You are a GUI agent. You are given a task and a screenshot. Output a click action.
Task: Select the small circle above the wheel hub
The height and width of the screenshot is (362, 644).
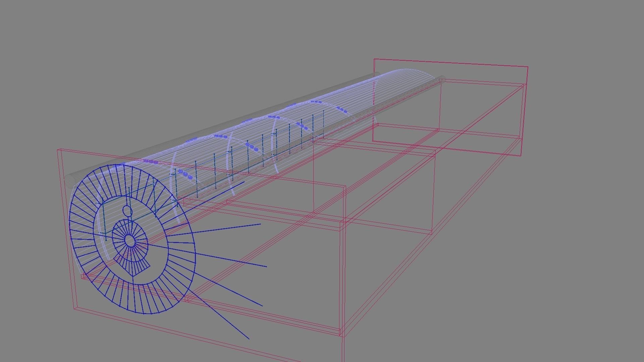pos(127,211)
